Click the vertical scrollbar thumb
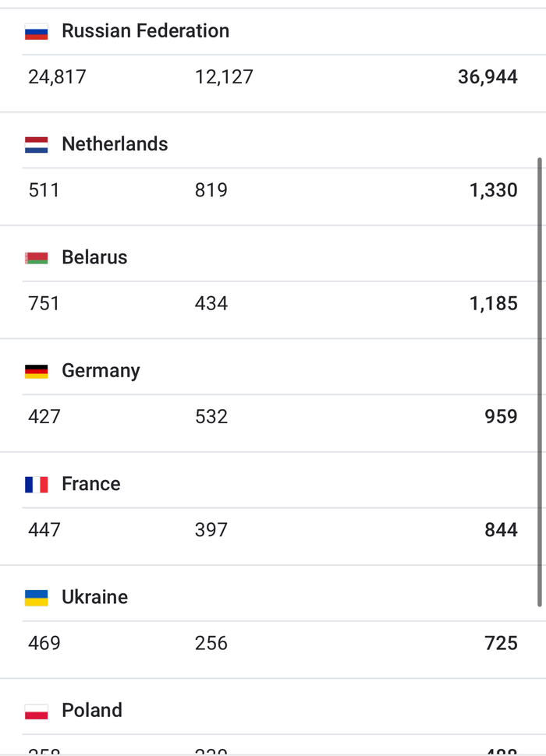 pyautogui.click(x=540, y=382)
